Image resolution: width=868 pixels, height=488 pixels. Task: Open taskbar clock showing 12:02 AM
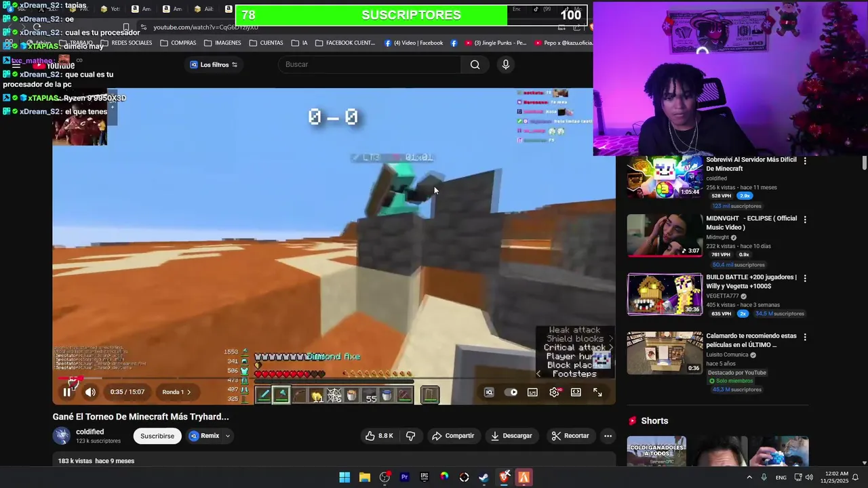click(834, 477)
